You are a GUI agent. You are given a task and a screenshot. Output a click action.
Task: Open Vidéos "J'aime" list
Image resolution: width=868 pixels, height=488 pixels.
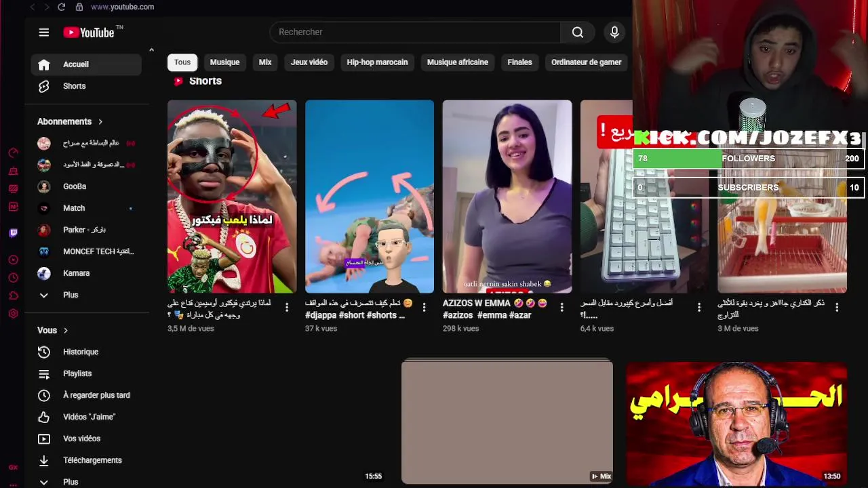tap(86, 417)
